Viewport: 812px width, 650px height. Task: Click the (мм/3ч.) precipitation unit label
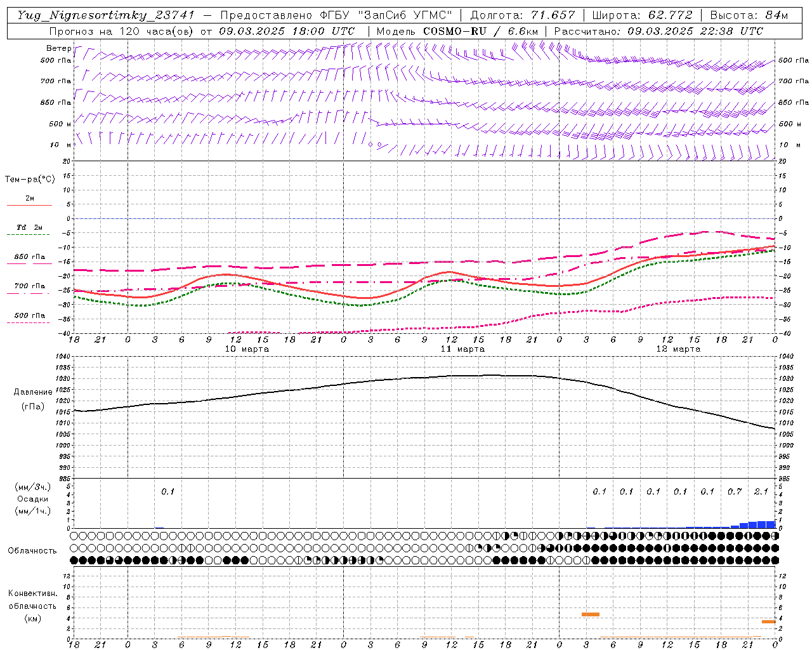click(33, 487)
